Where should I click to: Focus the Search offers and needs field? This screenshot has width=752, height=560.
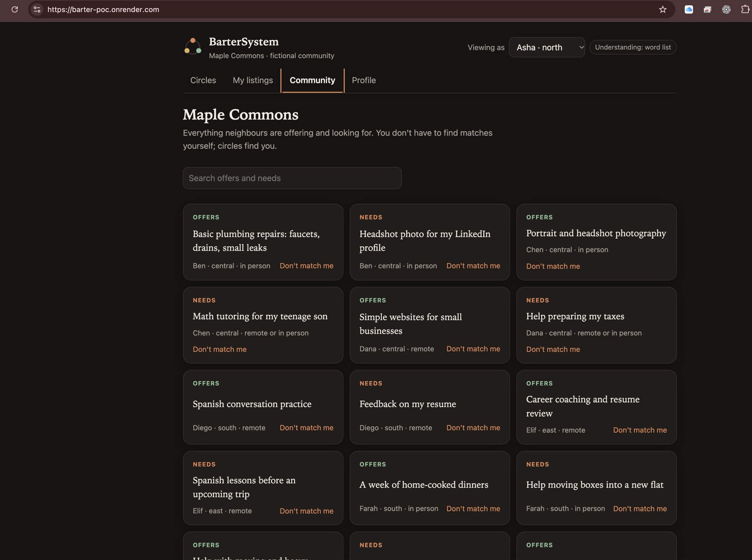tap(292, 178)
